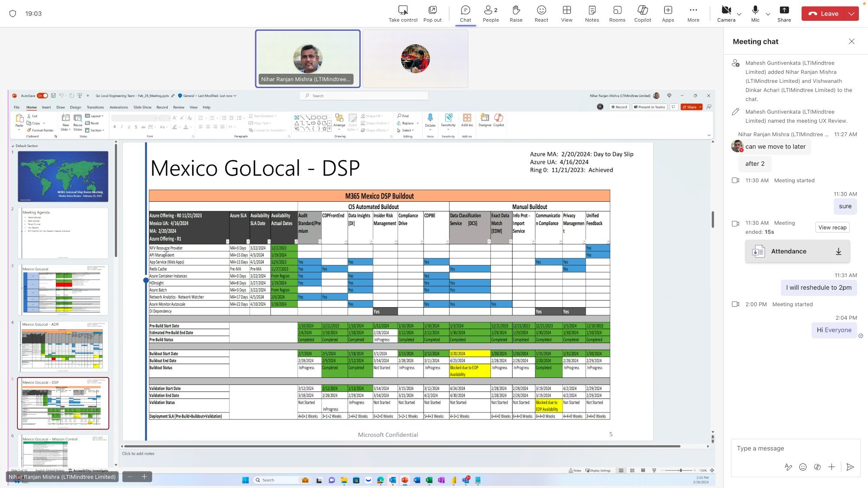Open Notes in the Teams meeting toolbar
This screenshot has height=488, width=868.
(x=592, y=13)
